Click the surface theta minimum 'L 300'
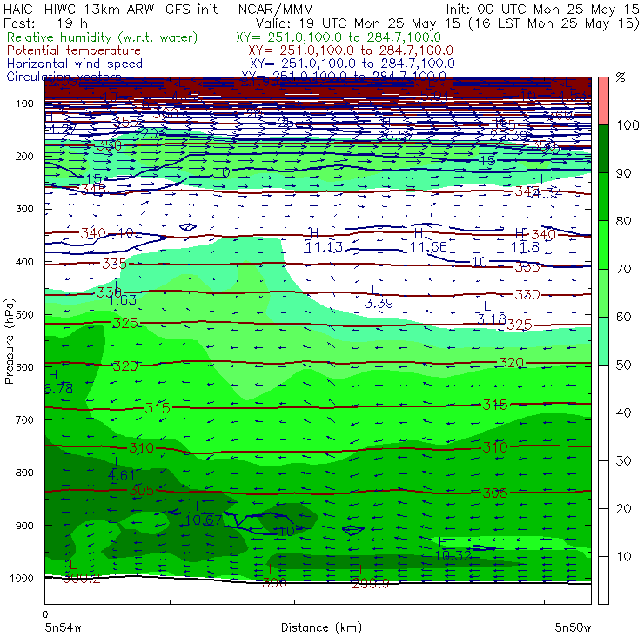The width and height of the screenshot is (644, 644). click(x=274, y=576)
